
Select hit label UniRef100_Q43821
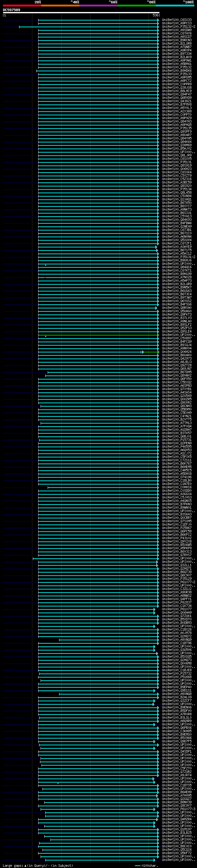pos(177,101)
